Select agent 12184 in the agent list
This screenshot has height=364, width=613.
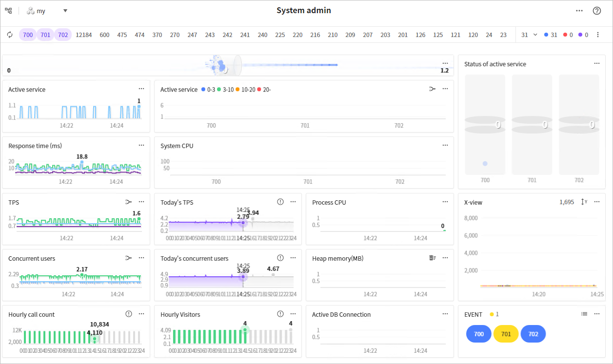(83, 35)
